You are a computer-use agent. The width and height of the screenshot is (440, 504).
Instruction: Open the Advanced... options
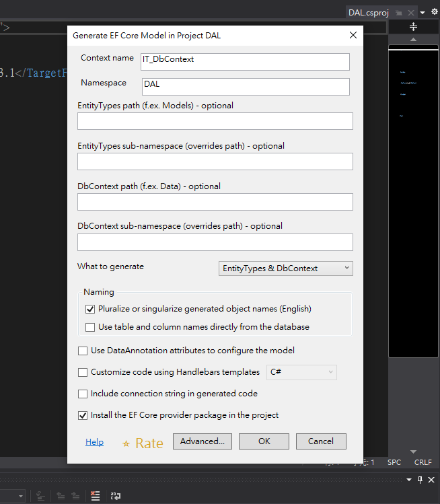[x=202, y=441]
